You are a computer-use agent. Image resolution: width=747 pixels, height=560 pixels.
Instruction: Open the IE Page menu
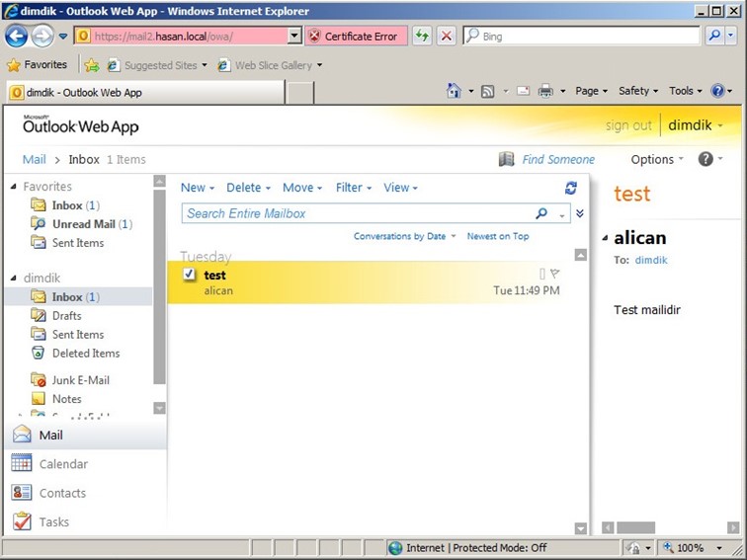tap(591, 91)
